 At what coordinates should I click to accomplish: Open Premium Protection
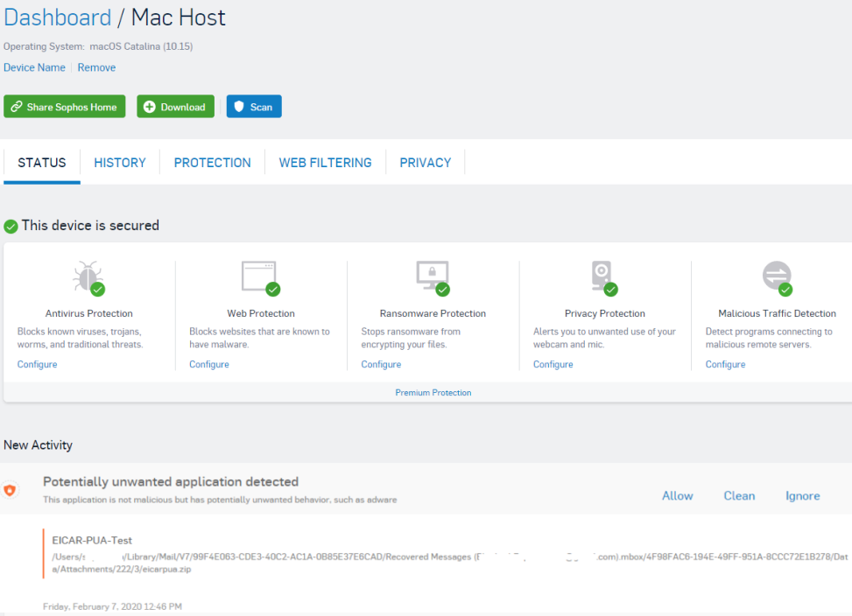click(x=433, y=392)
